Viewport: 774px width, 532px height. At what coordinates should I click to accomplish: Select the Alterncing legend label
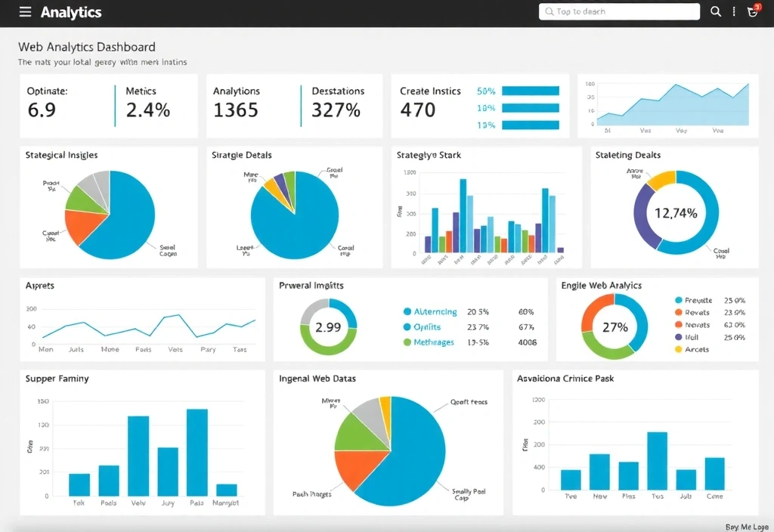click(435, 311)
